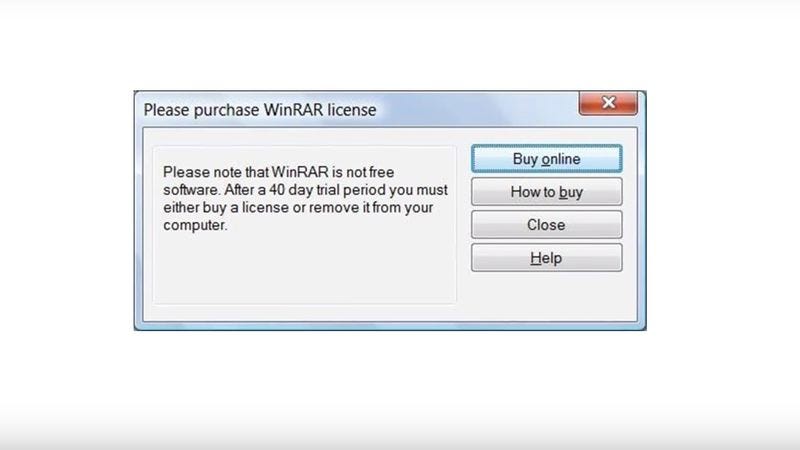Click the blank area below the message text

[305, 268]
